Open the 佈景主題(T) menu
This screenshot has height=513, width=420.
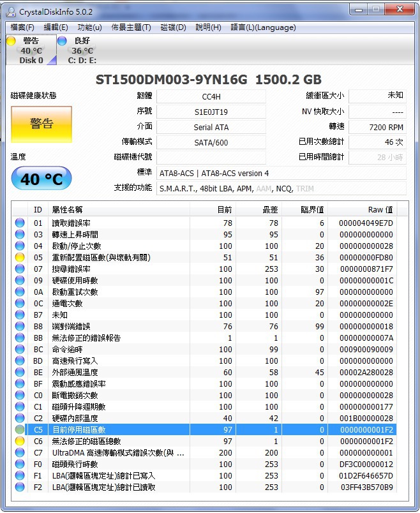click(x=131, y=27)
